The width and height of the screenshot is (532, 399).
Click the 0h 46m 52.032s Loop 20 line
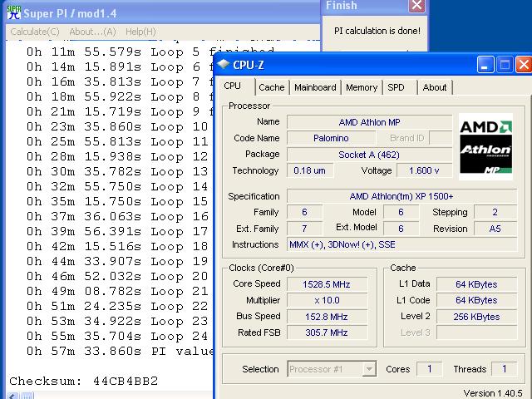click(117, 277)
